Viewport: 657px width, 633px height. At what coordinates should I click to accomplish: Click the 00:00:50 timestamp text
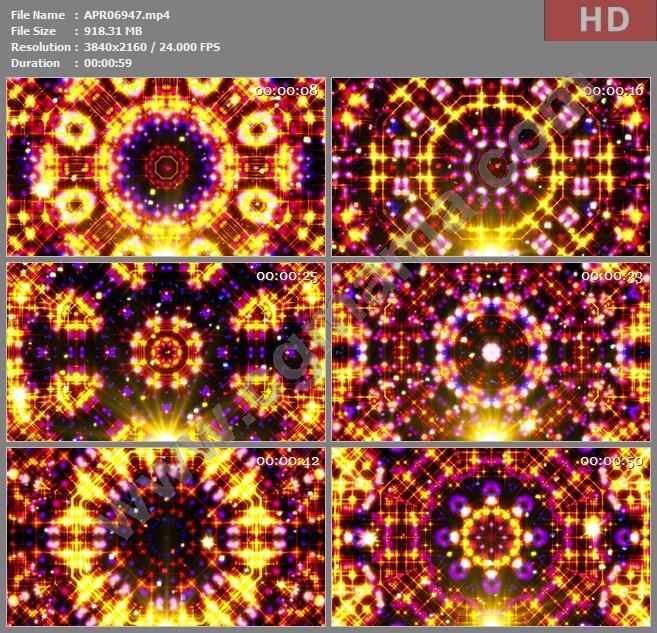pos(614,461)
